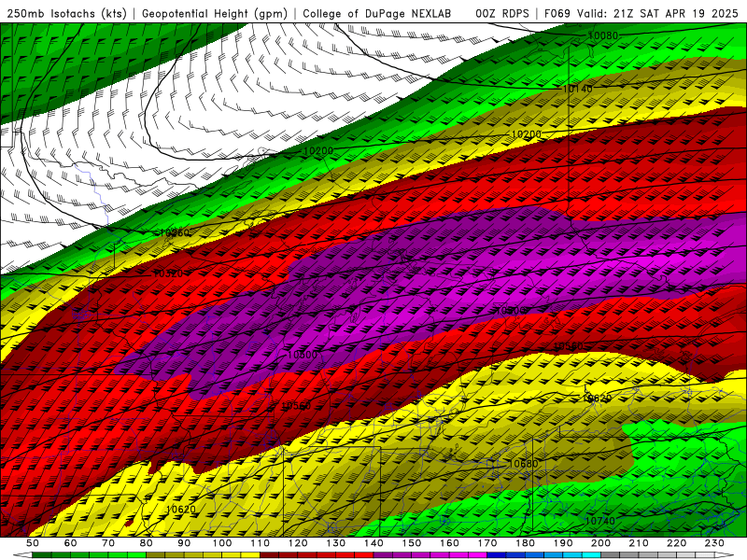Viewport: 747px width, 560px height.
Task: Click the 100 knot scale label
Action: tap(222, 543)
